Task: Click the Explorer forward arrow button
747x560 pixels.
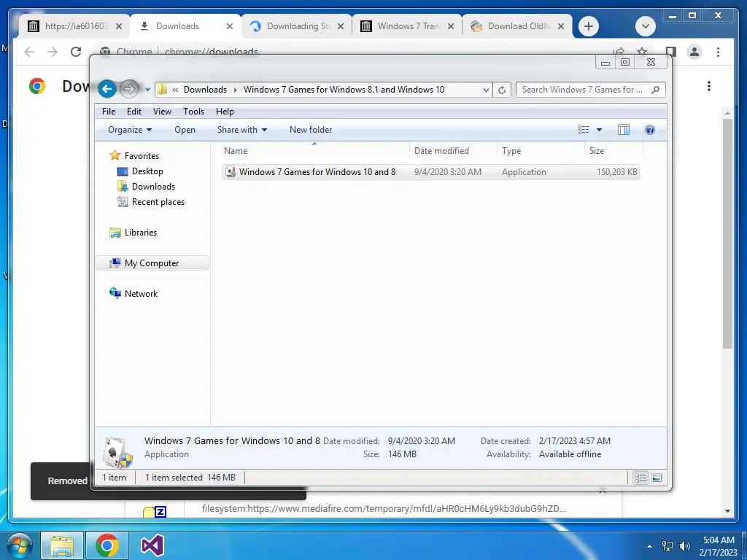Action: (128, 88)
